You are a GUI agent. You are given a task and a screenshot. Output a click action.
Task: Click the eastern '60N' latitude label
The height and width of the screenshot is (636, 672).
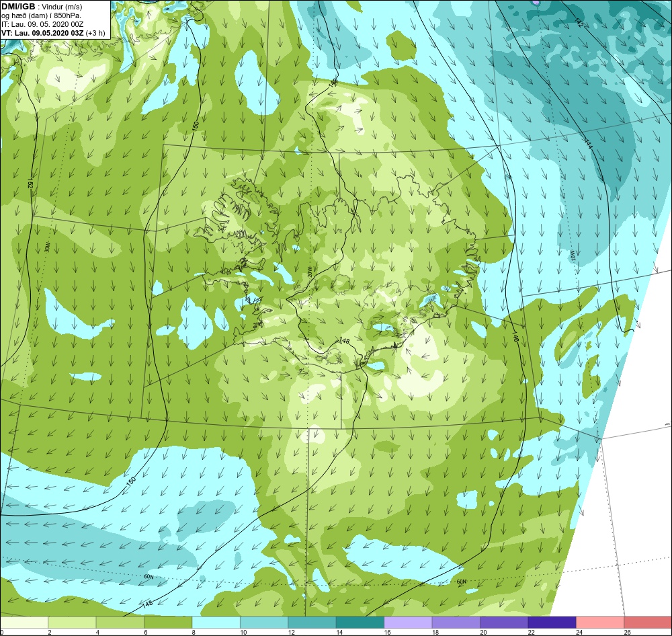pyautogui.click(x=461, y=582)
